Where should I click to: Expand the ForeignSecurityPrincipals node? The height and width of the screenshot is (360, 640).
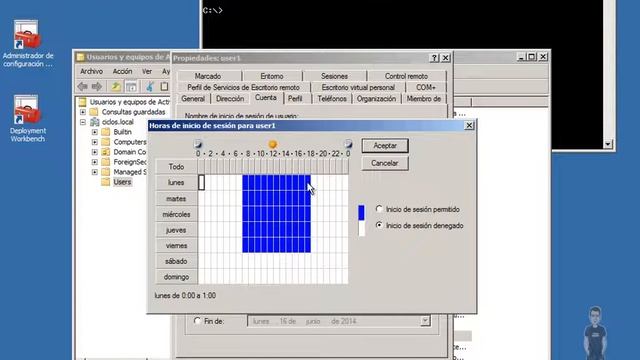tap(95, 162)
